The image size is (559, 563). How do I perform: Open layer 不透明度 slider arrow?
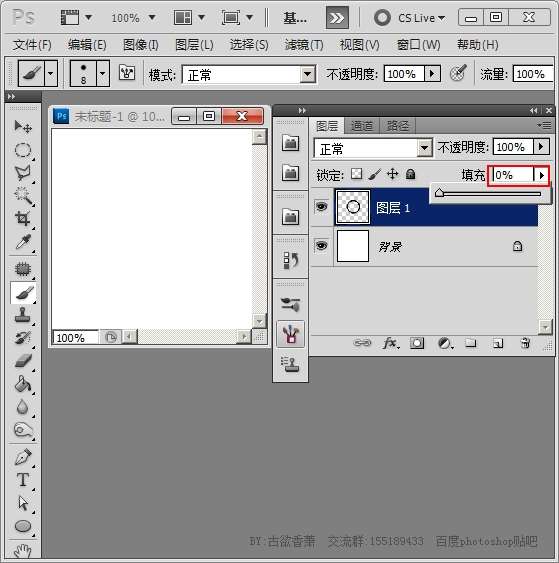(541, 146)
